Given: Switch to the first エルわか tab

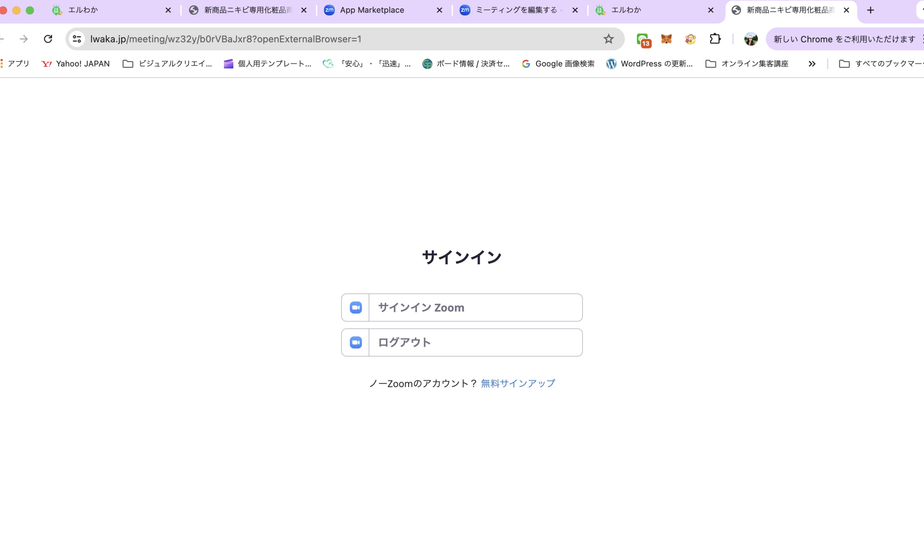Looking at the screenshot, I should click(112, 10).
